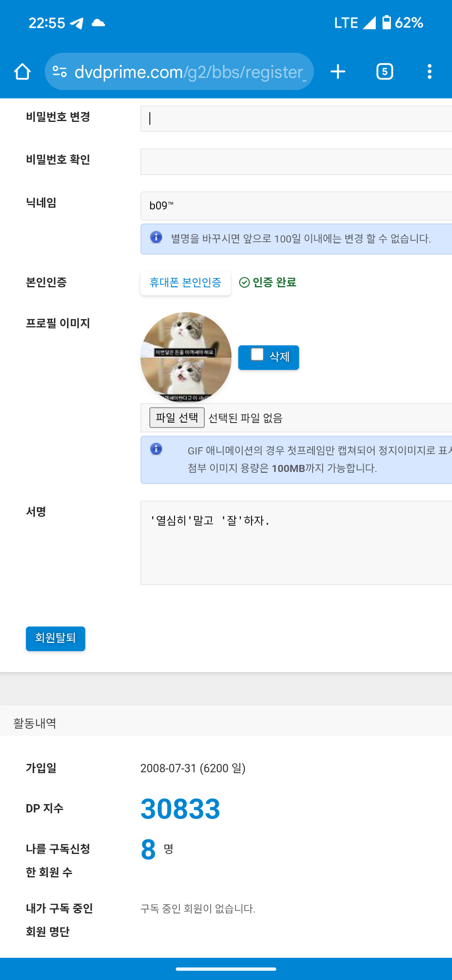Tap the cat profile image thumbnail
Screen dimensions: 452x980
(x=186, y=357)
